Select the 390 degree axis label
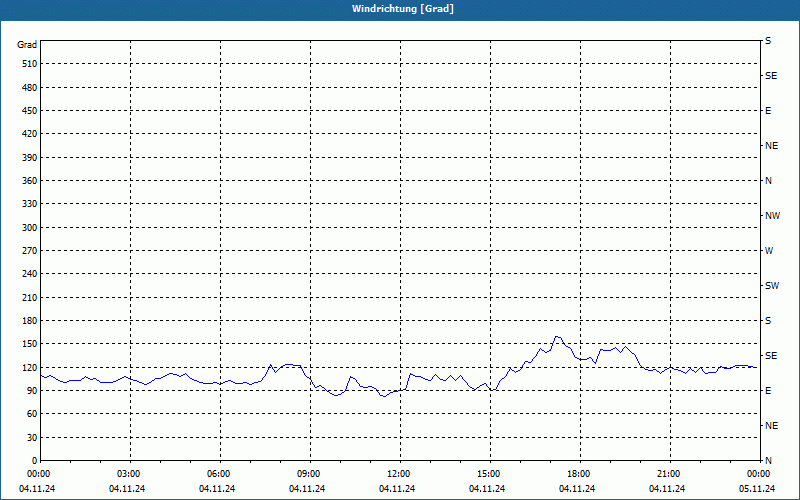The image size is (800, 500). [x=30, y=157]
